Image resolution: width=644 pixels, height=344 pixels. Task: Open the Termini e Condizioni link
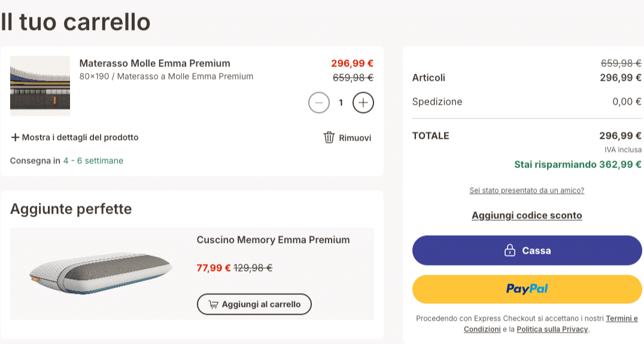621,318
